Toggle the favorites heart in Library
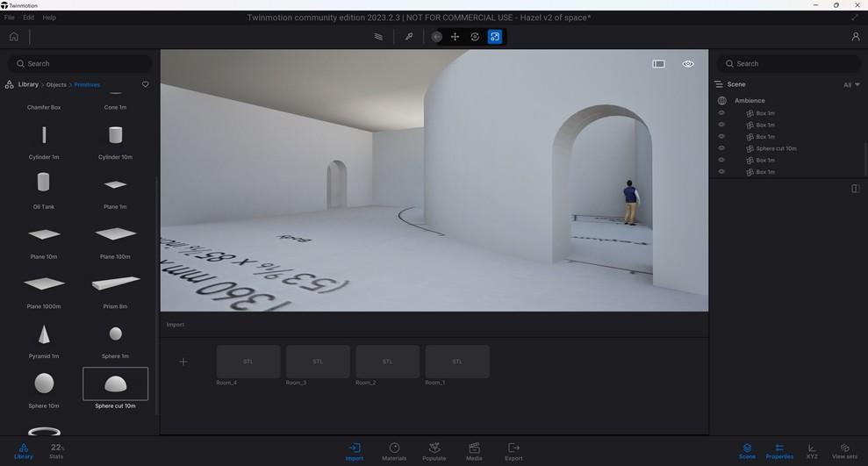The image size is (868, 466). point(146,85)
